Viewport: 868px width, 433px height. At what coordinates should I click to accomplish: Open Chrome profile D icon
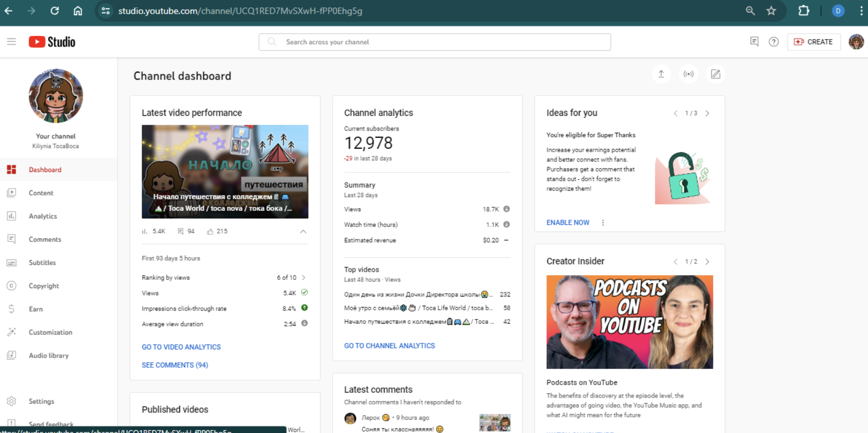[838, 11]
